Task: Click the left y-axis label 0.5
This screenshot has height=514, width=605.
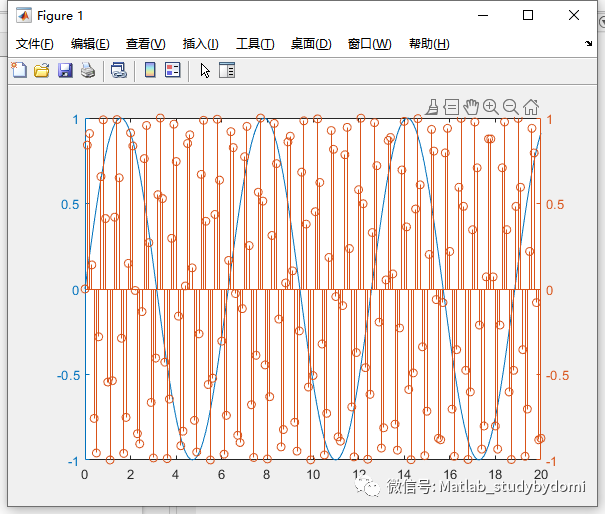Action: coord(70,205)
